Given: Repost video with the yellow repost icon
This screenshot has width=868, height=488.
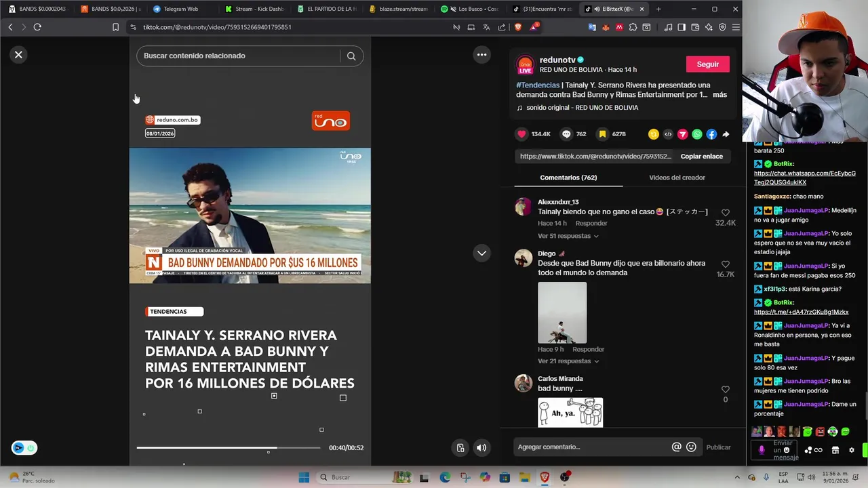Looking at the screenshot, I should tap(653, 134).
